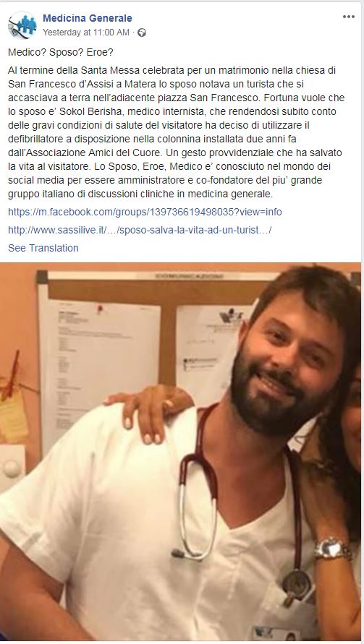The image size is (364, 644).
Task: Click the headline Medico? Sposo? Eroe?
Action: 61,53
